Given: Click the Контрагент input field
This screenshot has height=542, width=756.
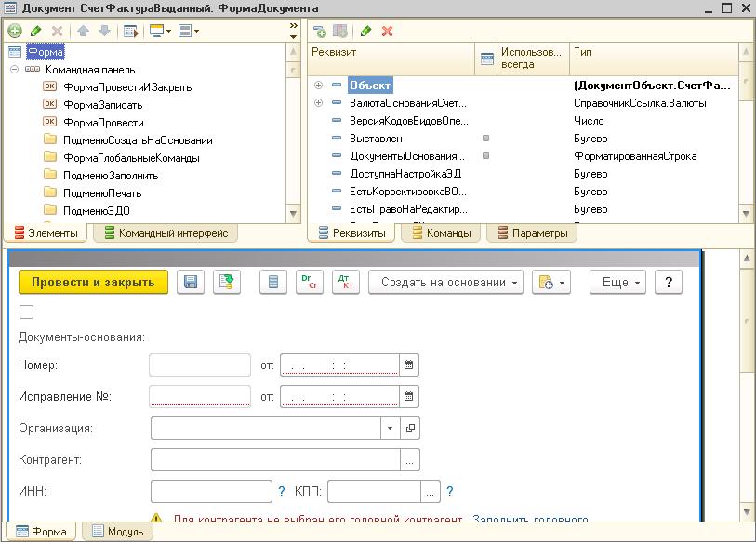Looking at the screenshot, I should tap(274, 460).
